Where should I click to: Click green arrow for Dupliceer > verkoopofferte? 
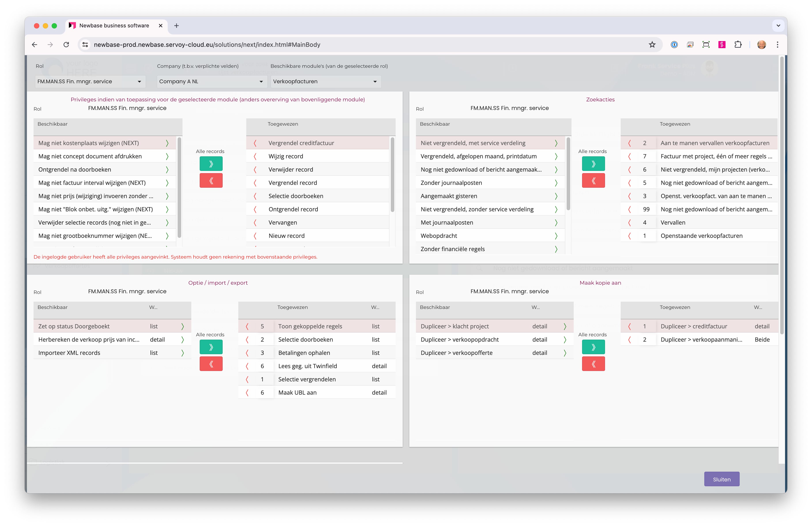pos(565,353)
